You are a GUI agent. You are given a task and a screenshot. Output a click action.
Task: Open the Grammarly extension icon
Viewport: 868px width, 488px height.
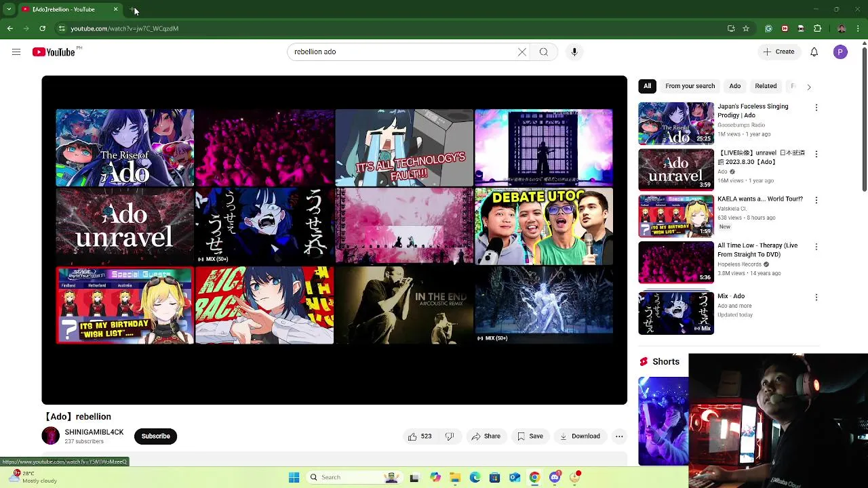click(768, 28)
